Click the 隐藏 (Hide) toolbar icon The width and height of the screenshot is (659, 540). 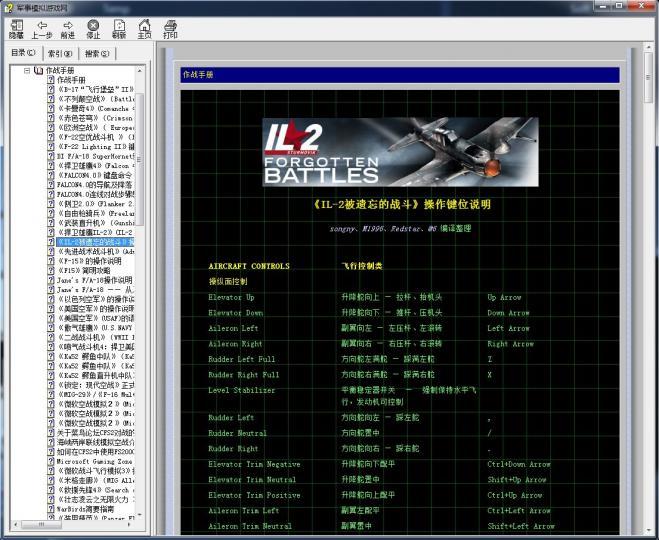(16, 26)
